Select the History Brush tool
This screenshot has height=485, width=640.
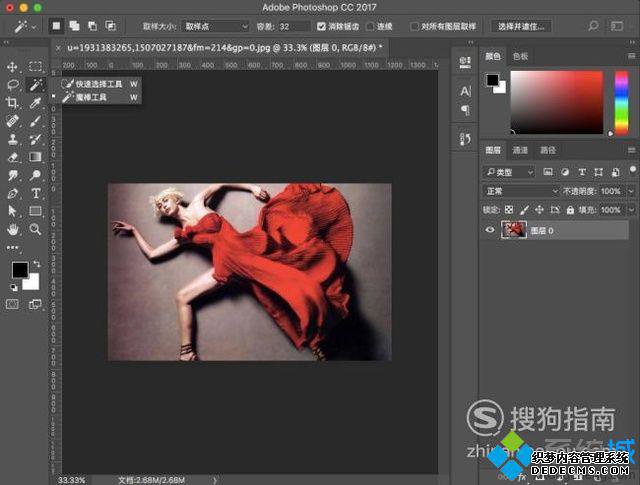[36, 139]
